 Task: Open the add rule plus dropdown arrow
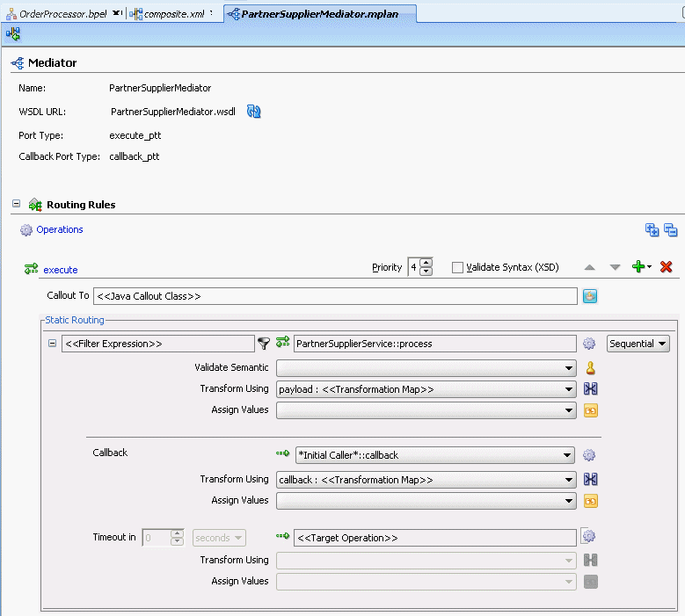(650, 267)
